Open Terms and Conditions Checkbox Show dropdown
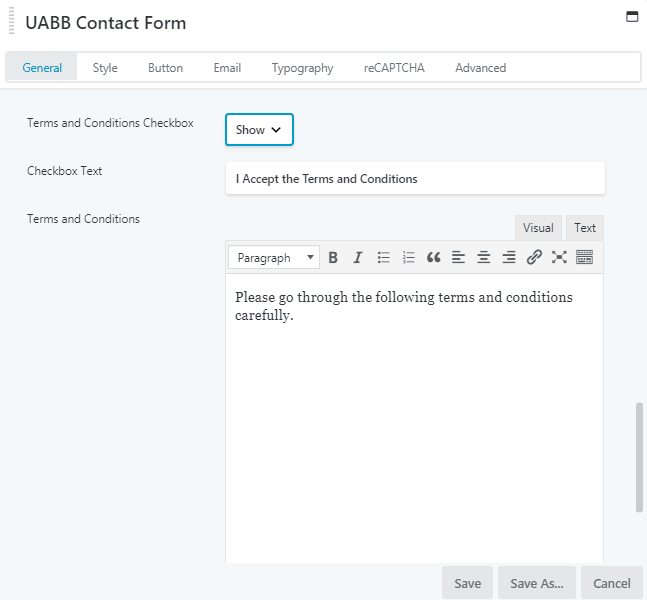 click(259, 130)
